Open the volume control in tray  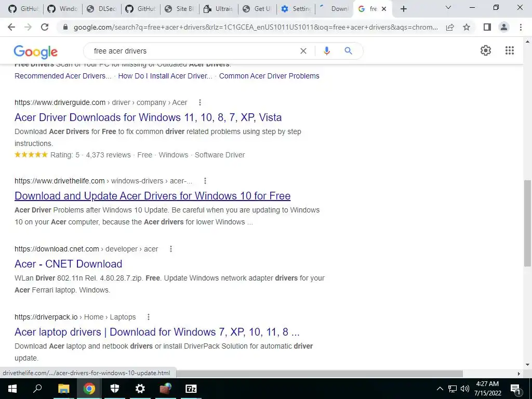(x=465, y=389)
